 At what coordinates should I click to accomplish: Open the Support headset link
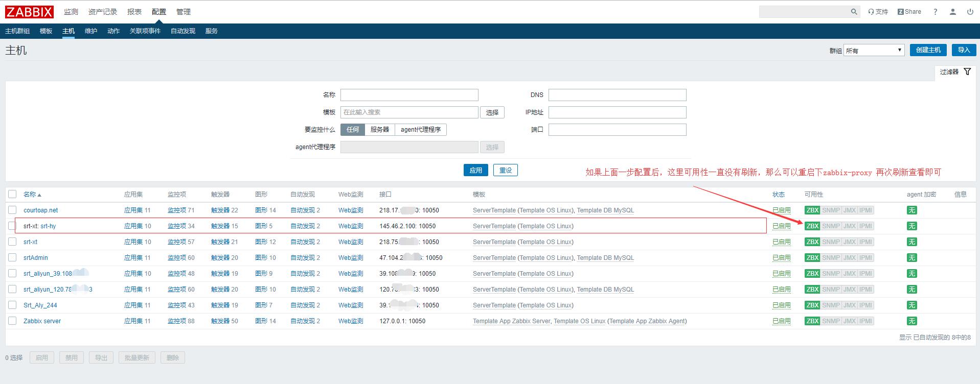coord(878,12)
